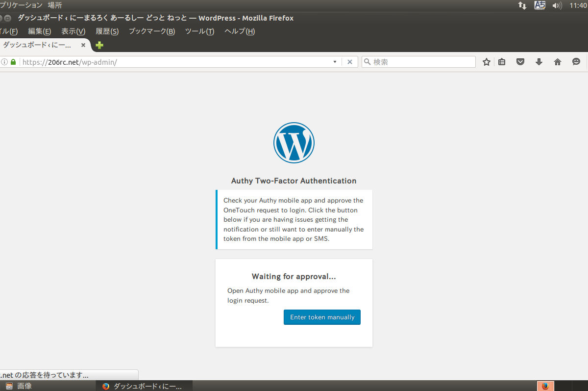
Task: Open the 場所 places menu in top panel
Action: [x=55, y=5]
